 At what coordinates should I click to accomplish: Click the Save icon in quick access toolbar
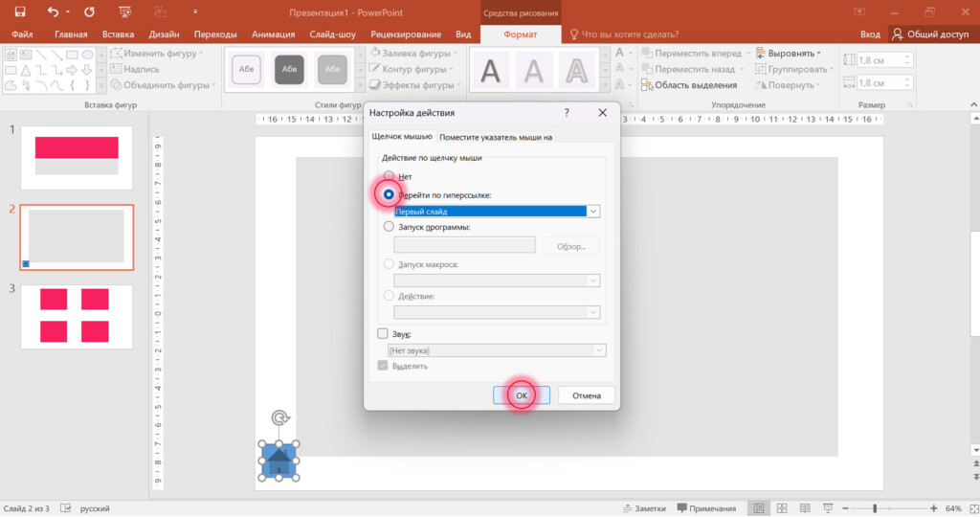20,11
